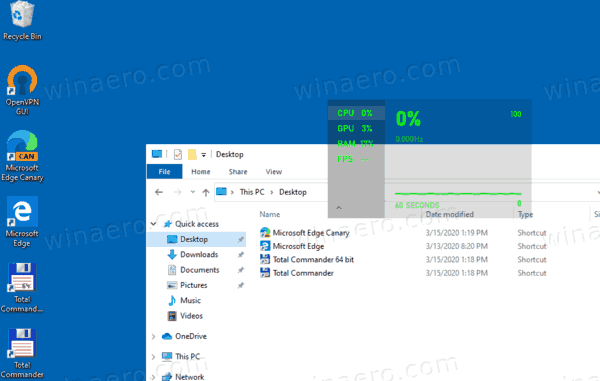The image size is (600, 381).
Task: Click the address bar folder icon
Action: click(x=222, y=192)
